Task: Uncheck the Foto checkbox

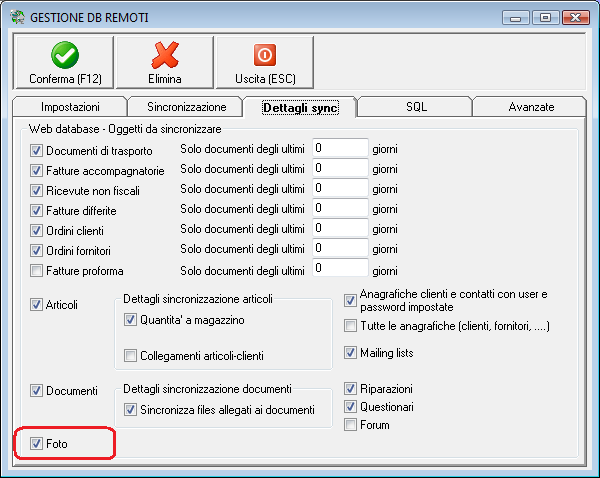Action: [x=36, y=444]
